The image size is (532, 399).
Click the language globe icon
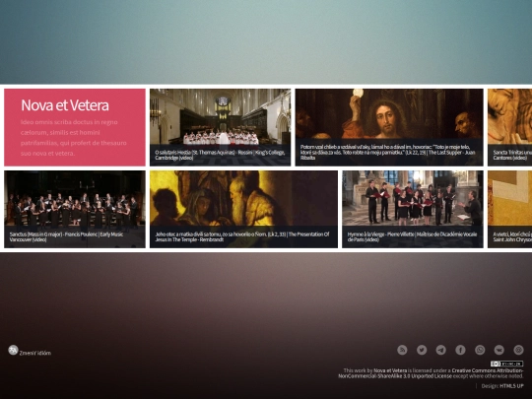point(13,350)
